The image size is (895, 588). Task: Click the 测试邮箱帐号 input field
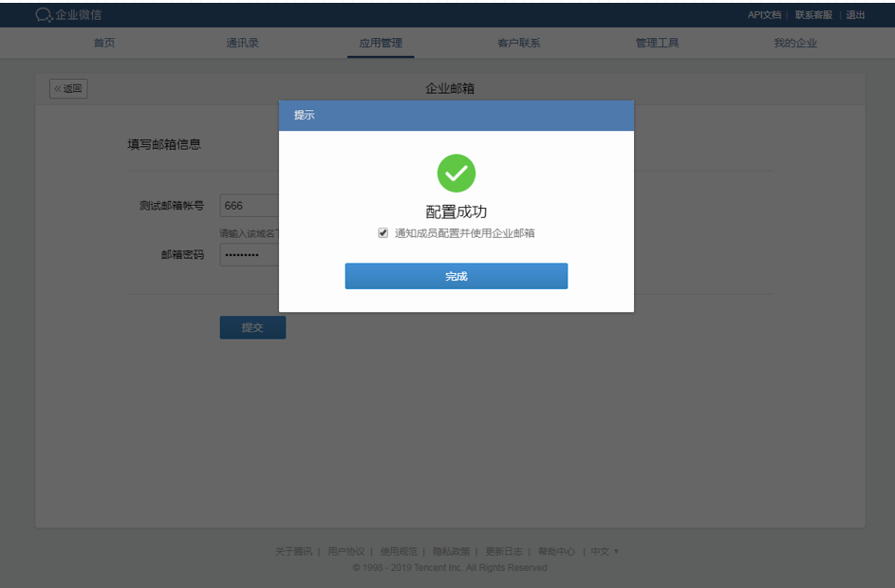click(x=249, y=206)
